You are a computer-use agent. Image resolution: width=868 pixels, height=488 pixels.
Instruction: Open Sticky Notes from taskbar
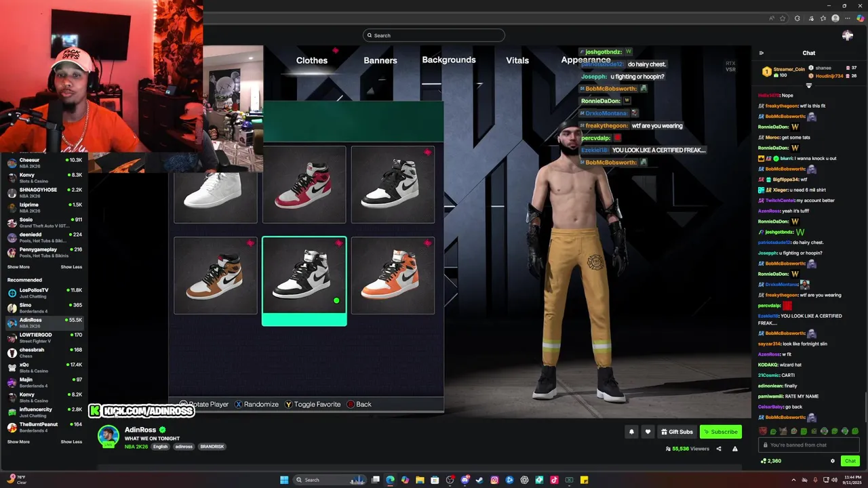pyautogui.click(x=584, y=480)
